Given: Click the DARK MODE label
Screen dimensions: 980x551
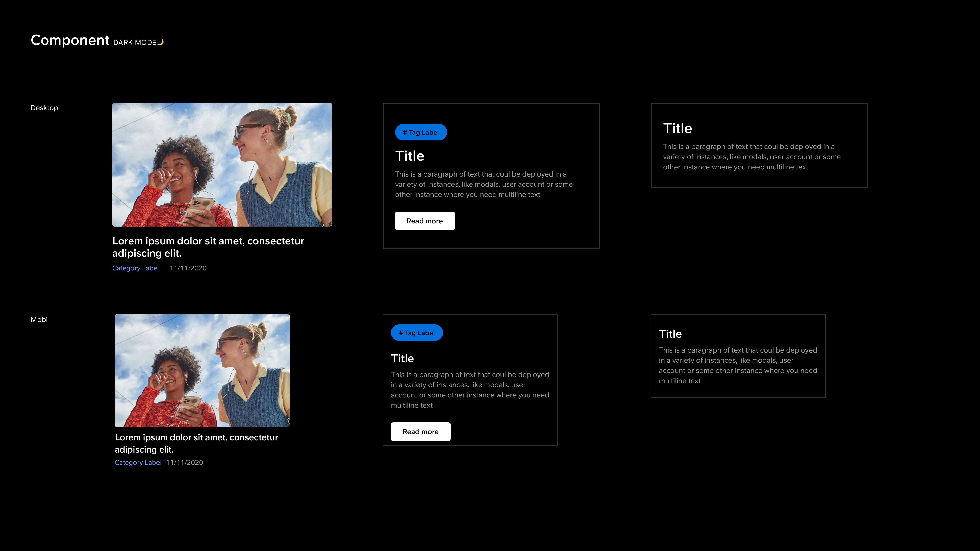Looking at the screenshot, I should tap(135, 43).
